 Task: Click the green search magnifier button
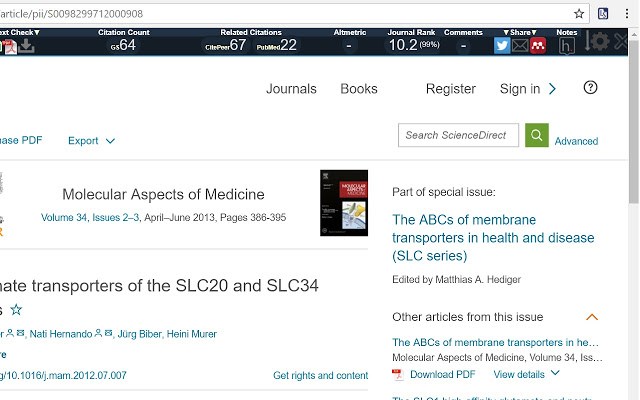tap(537, 135)
